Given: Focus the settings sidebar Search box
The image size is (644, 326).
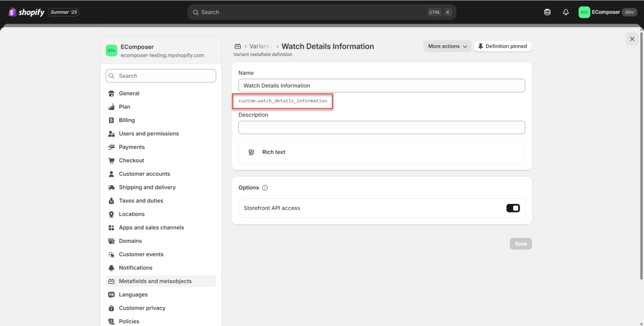Looking at the screenshot, I should pyautogui.click(x=160, y=76).
